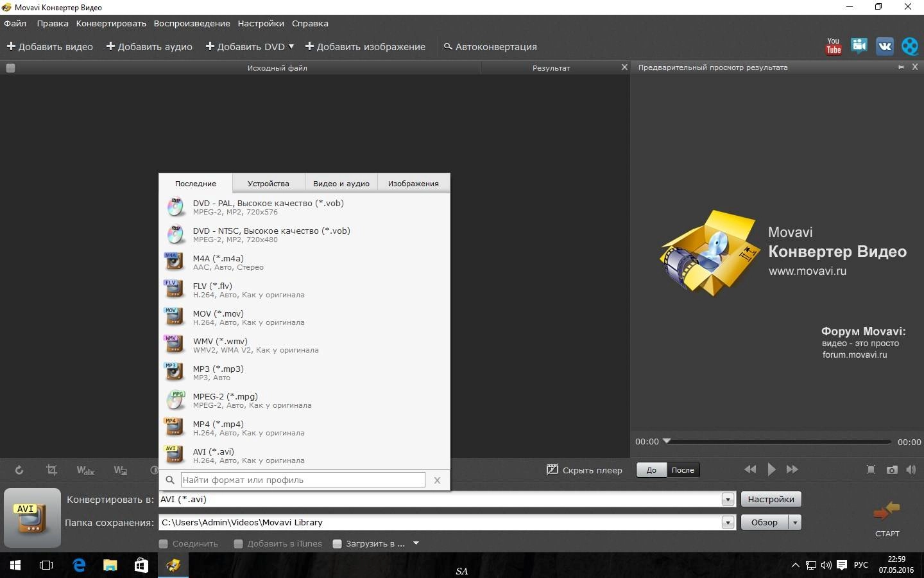Switch preview to После
Viewport: 924px width, 578px height.
[x=683, y=469]
